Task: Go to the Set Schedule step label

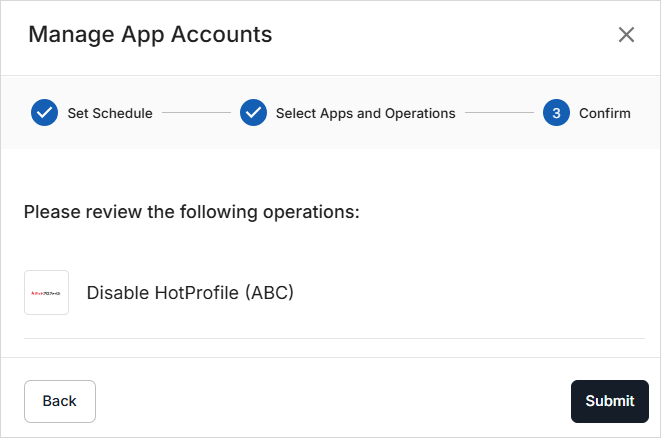Action: point(110,113)
